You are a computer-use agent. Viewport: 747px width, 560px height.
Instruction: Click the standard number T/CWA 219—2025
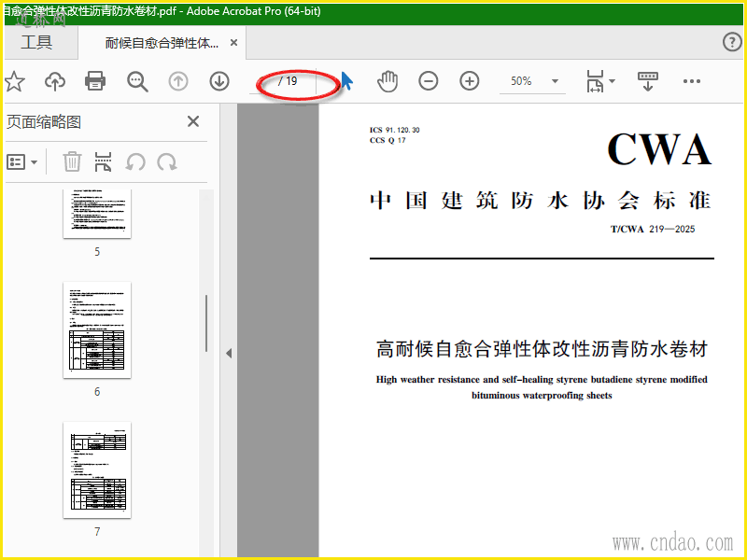pyautogui.click(x=653, y=229)
